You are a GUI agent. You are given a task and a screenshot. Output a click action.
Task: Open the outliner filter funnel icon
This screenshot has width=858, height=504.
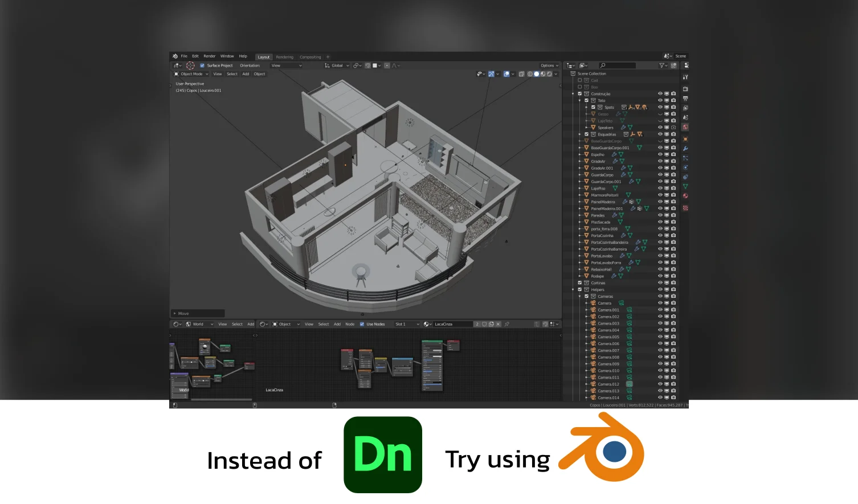tap(661, 65)
